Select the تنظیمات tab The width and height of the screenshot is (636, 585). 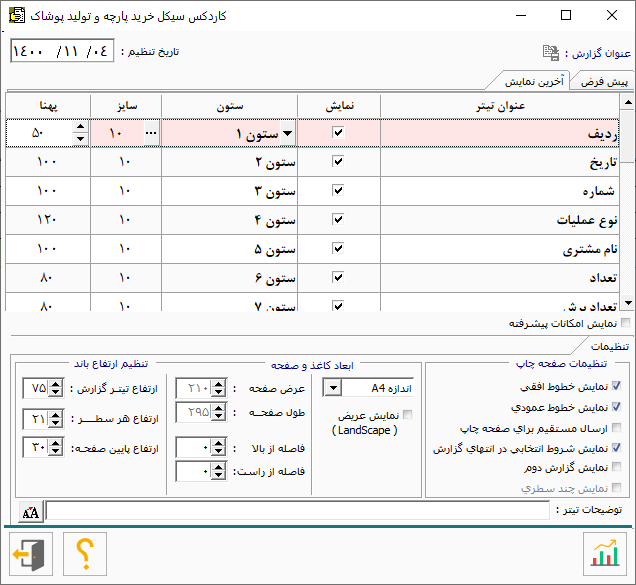pos(609,346)
